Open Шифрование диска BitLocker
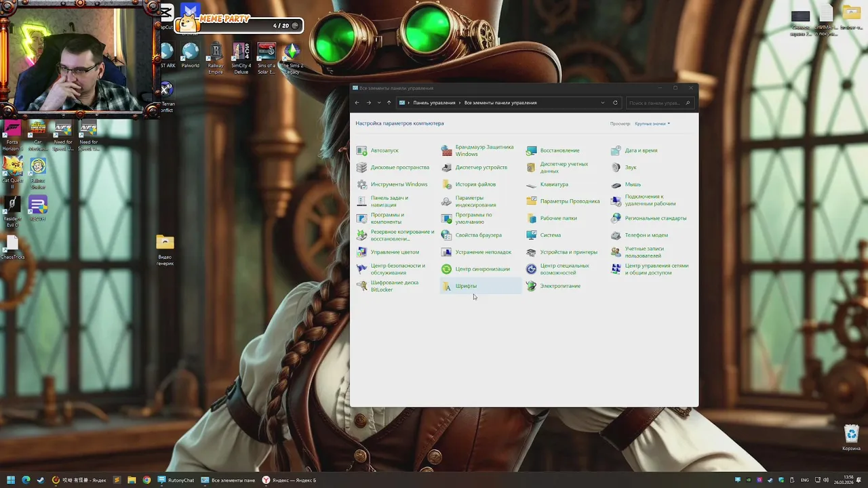868x488 pixels. click(388, 286)
